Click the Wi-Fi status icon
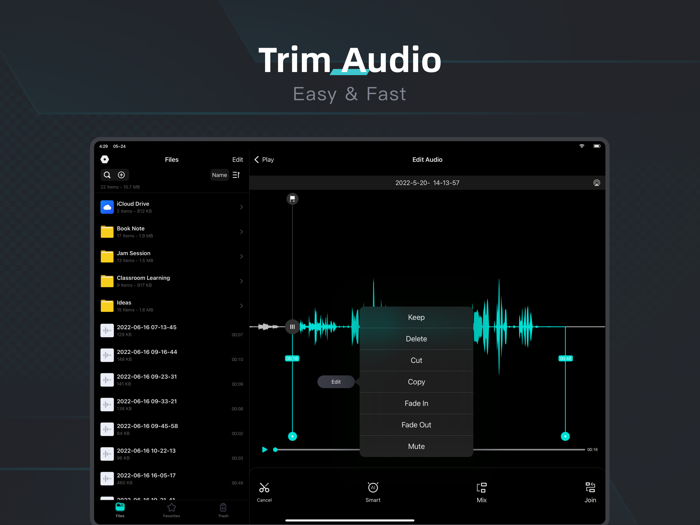Viewport: 700px width, 525px height. click(582, 146)
